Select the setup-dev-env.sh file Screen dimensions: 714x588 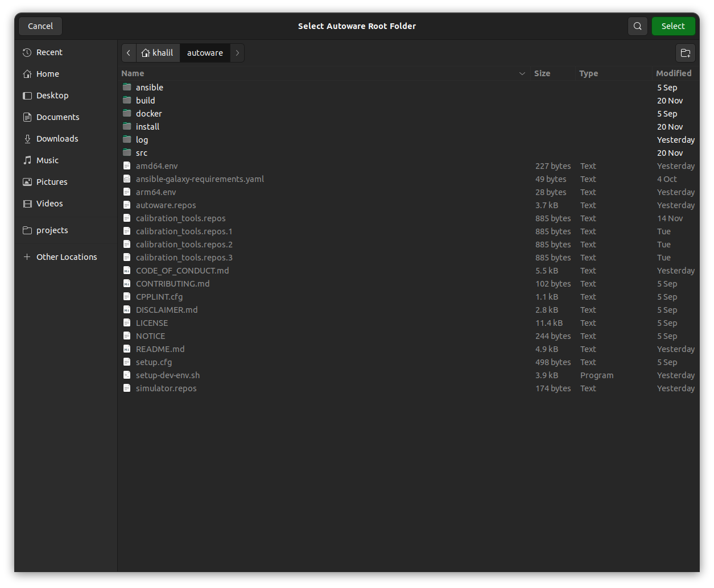click(167, 375)
